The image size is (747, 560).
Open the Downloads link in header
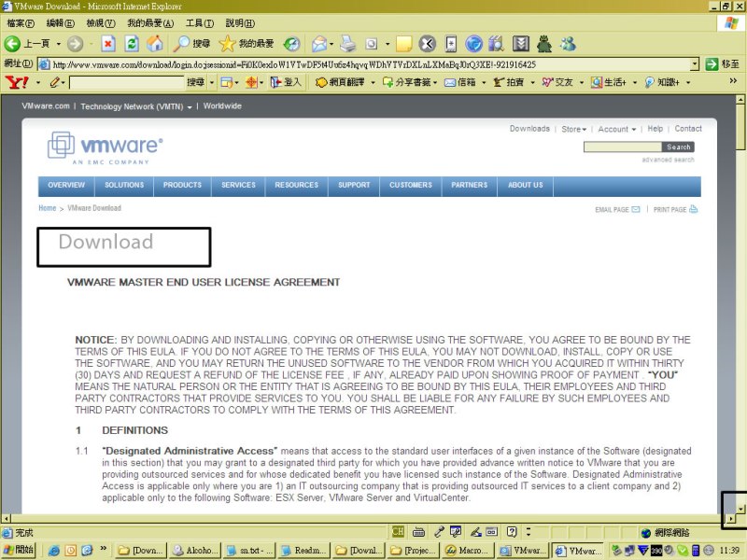[x=529, y=129]
